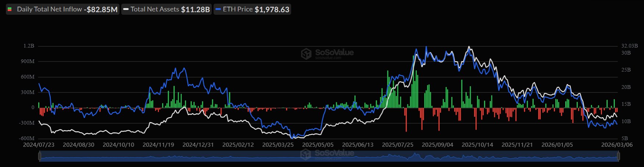This screenshot has height=167, width=644.
Task: Click the SoSoValue logo on the range slider
Action: tap(306, 154)
